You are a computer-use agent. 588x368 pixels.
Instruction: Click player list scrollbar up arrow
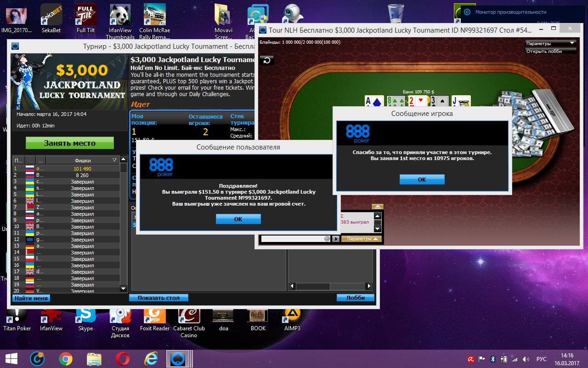[123, 160]
